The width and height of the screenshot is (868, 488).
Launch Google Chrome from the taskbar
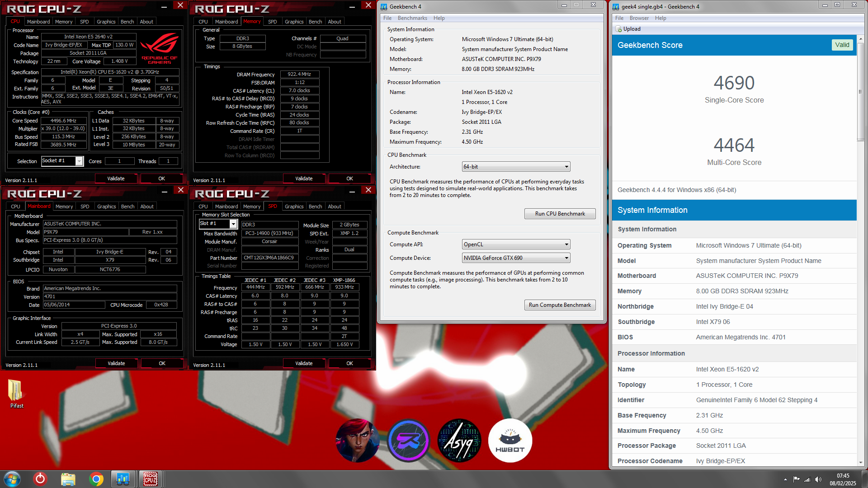(x=96, y=479)
